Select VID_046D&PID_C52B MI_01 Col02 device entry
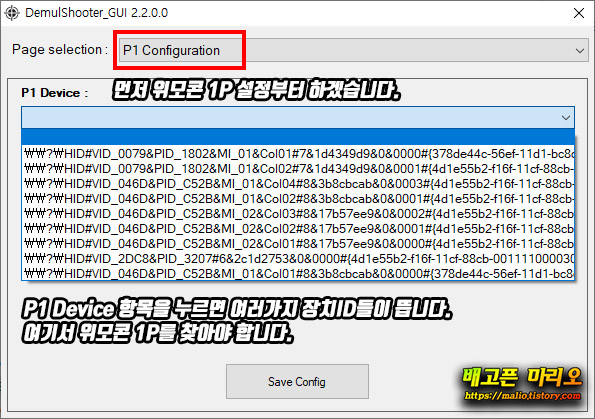 pos(298,198)
